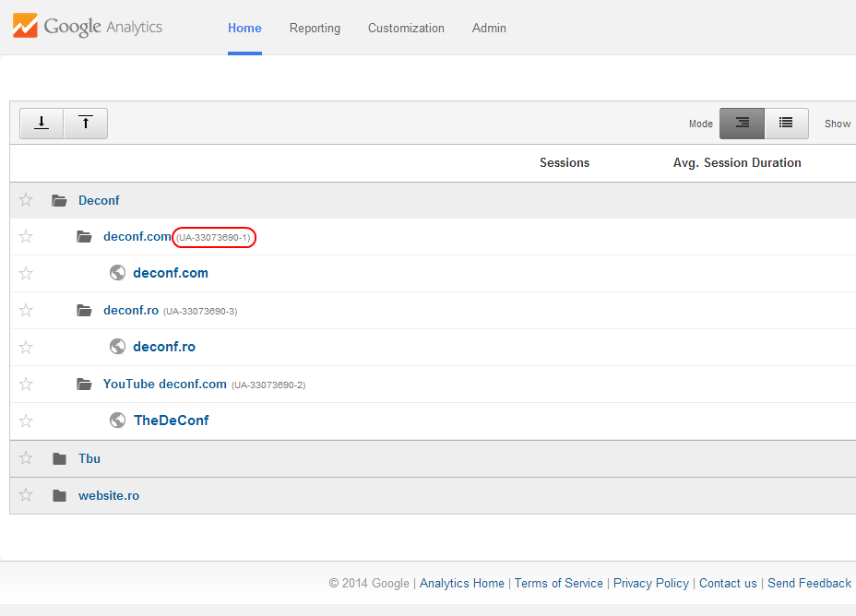Click the expand all (down arrow) button
856x616 pixels.
tap(42, 124)
